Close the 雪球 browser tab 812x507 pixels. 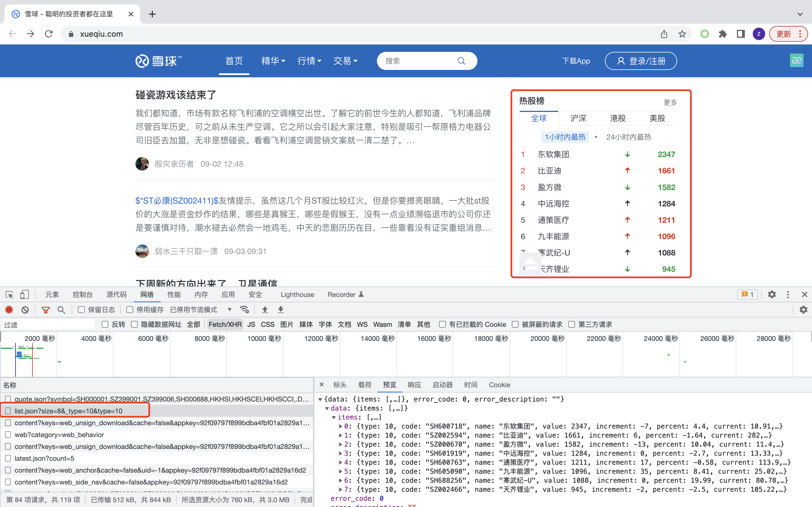pyautogui.click(x=131, y=14)
